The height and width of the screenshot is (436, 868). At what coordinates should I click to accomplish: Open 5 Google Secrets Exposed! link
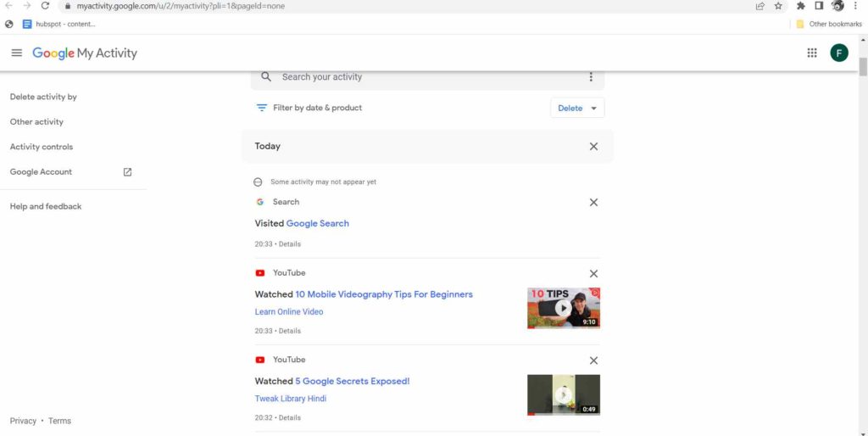(352, 381)
